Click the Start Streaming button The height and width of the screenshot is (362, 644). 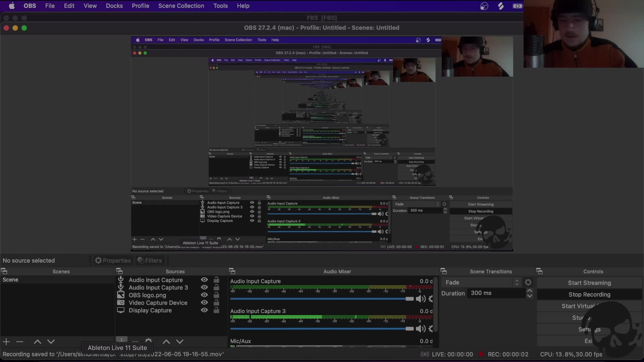589,283
